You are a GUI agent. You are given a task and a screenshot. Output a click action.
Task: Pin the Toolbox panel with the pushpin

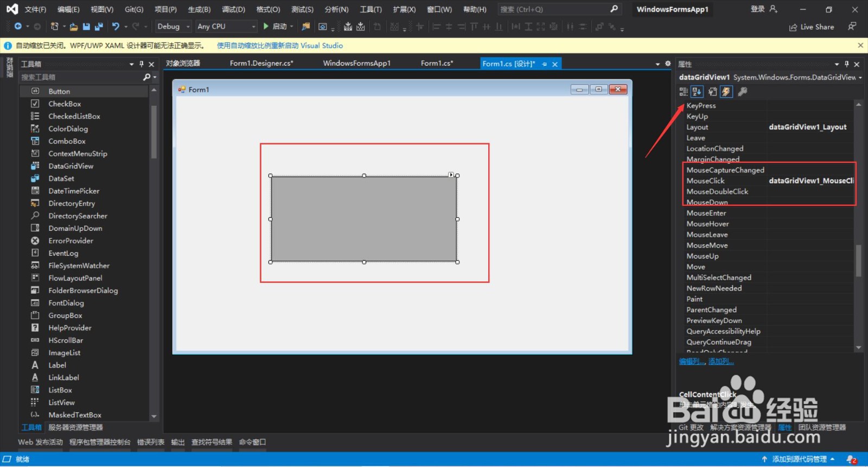pyautogui.click(x=142, y=64)
